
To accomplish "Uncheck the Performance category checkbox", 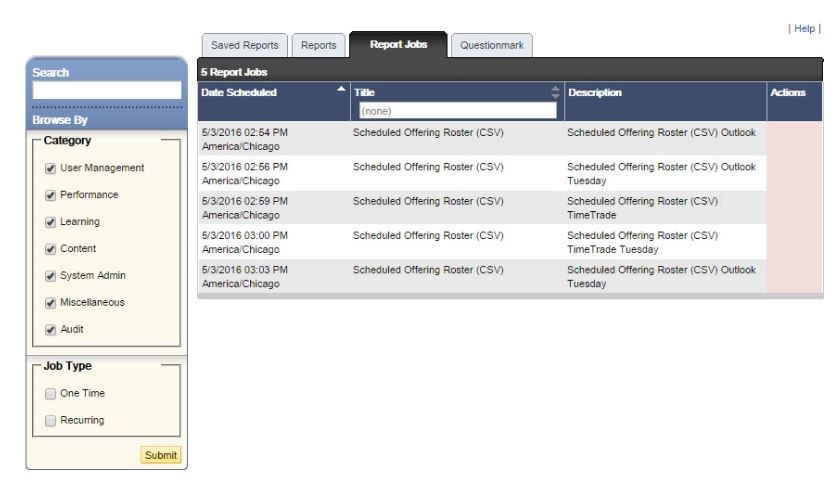I will pyautogui.click(x=50, y=195).
